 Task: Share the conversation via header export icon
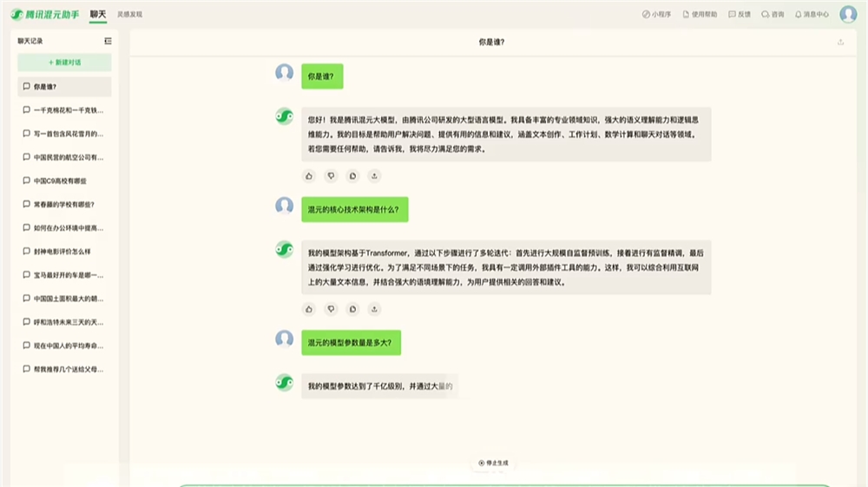(x=840, y=42)
